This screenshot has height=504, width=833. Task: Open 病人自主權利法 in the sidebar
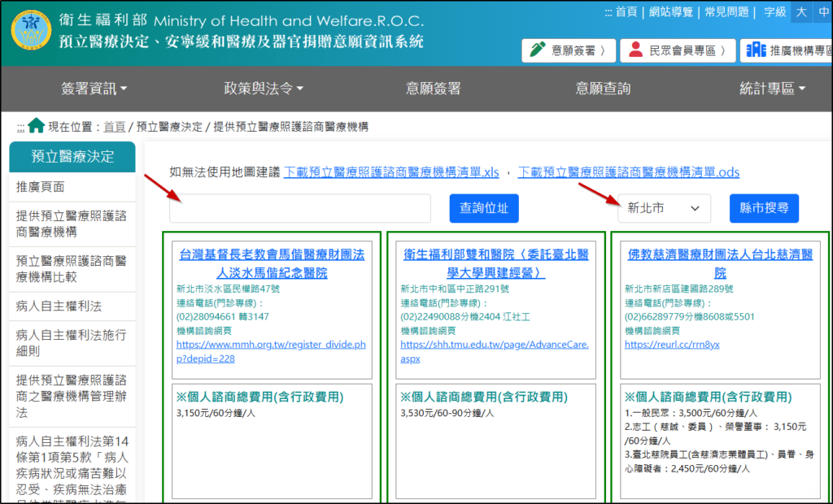59,306
